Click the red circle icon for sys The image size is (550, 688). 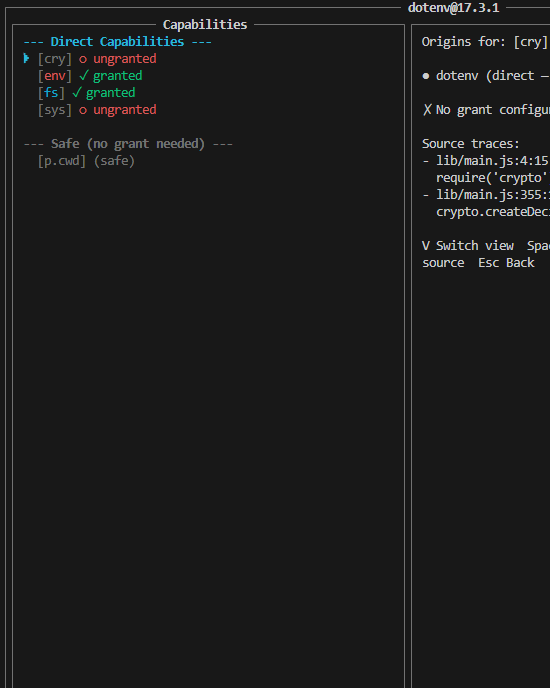pyautogui.click(x=83, y=110)
